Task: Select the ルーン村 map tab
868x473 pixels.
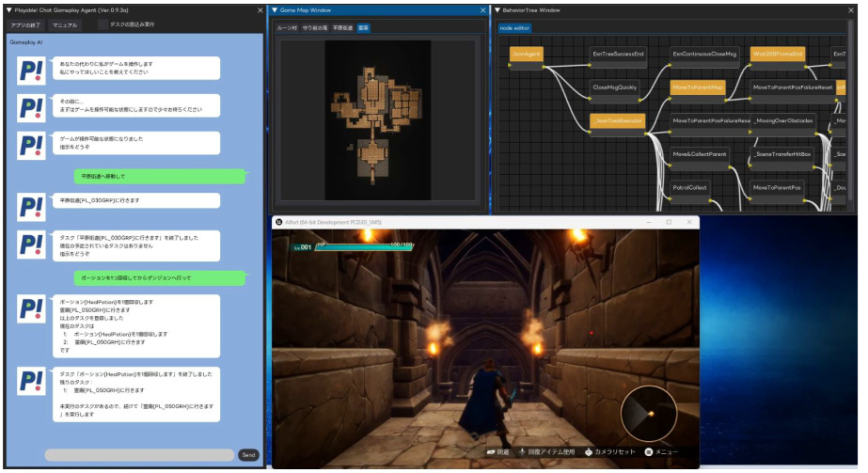Action: pyautogui.click(x=287, y=27)
